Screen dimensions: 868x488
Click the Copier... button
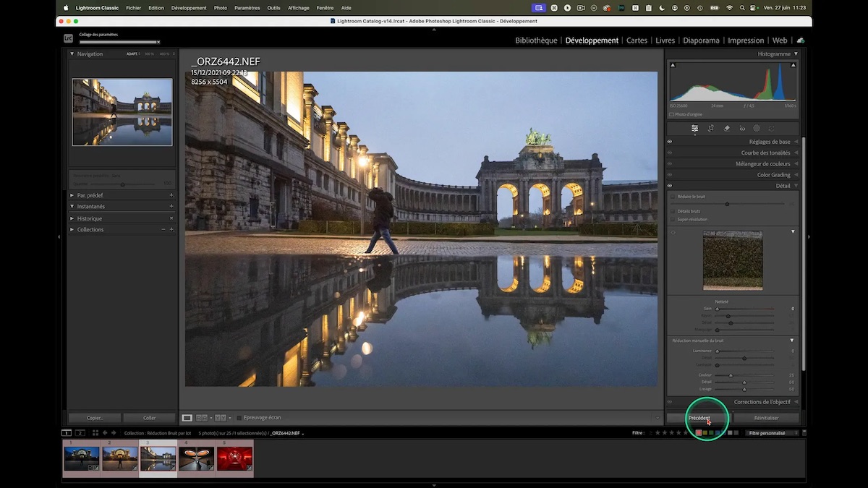[95, 418]
